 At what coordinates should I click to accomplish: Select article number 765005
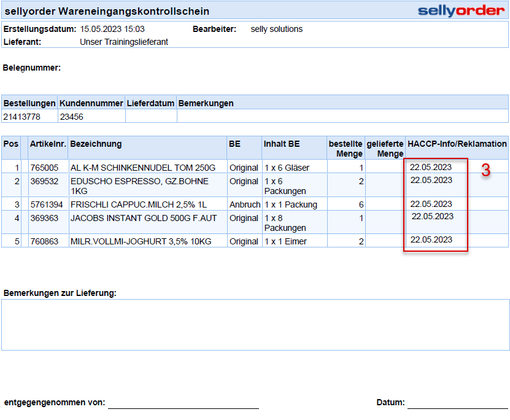(44, 168)
